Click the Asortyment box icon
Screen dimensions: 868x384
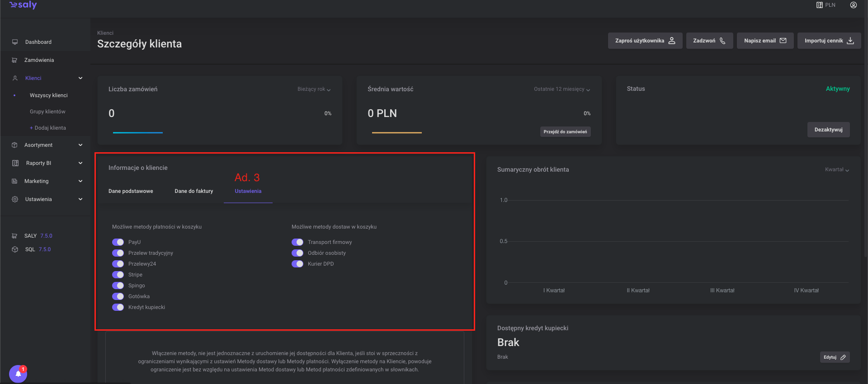14,145
